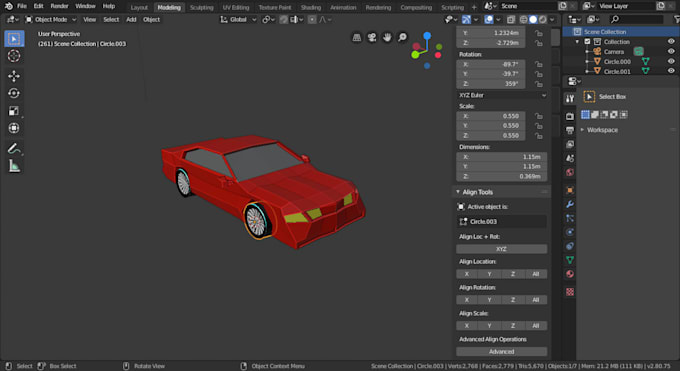Open the Render menu

pos(59,6)
